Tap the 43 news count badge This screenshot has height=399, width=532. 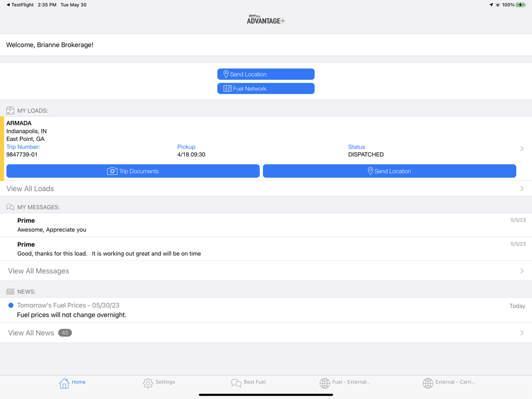pyautogui.click(x=65, y=333)
